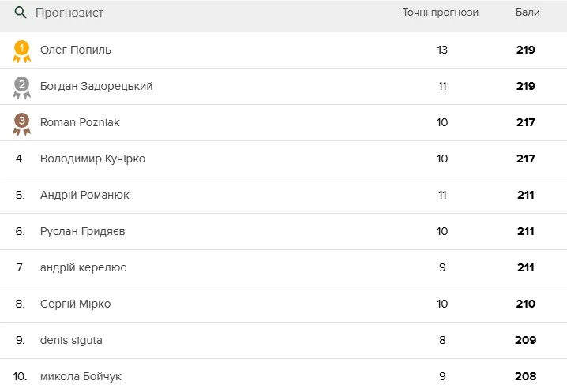Screen dimensions: 567x392
Task: Sort by Точні прогнози column
Action: (x=440, y=13)
